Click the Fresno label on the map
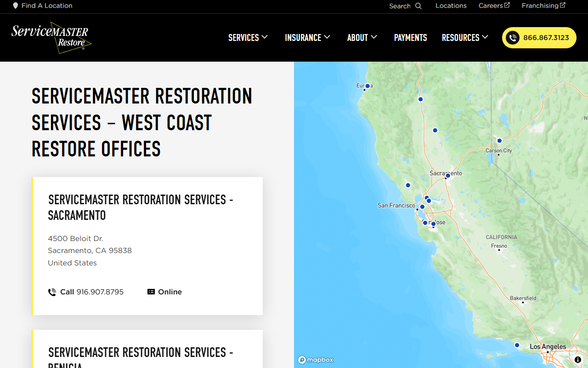This screenshot has width=588, height=368. click(499, 246)
